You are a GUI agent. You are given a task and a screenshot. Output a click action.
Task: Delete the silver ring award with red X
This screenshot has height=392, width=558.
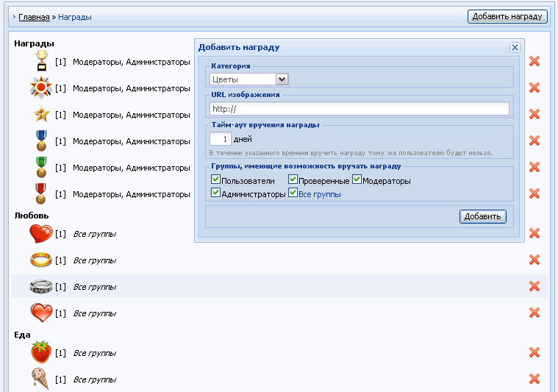[x=534, y=287]
